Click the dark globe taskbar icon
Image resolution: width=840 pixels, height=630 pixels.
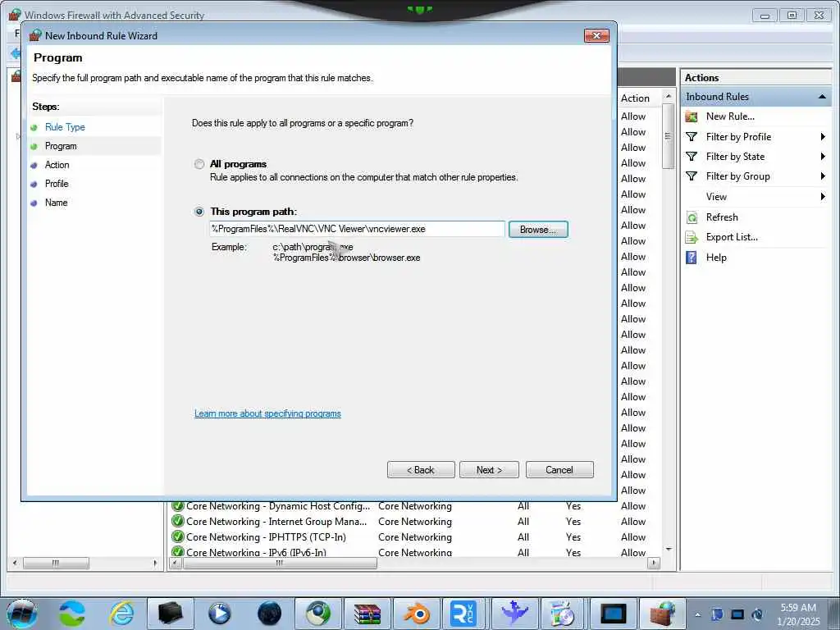pos(269,614)
